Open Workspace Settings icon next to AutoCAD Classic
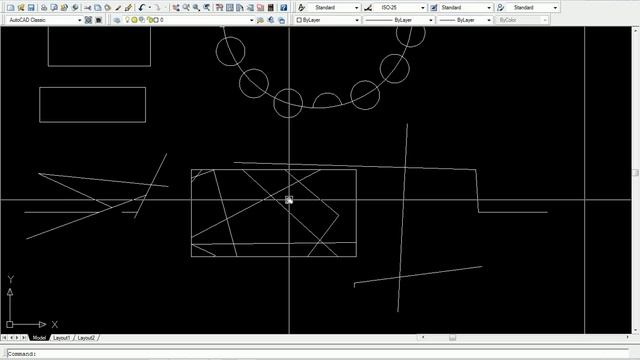The image size is (640, 360). (88, 20)
